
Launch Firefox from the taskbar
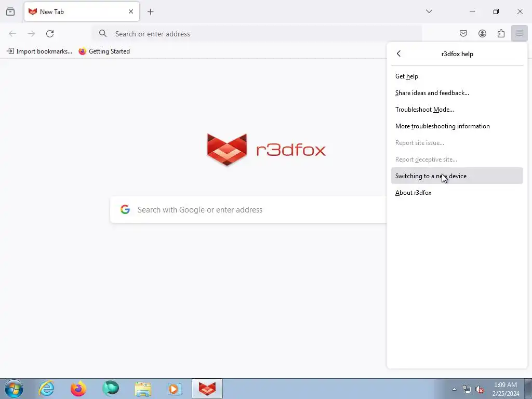pos(78,389)
